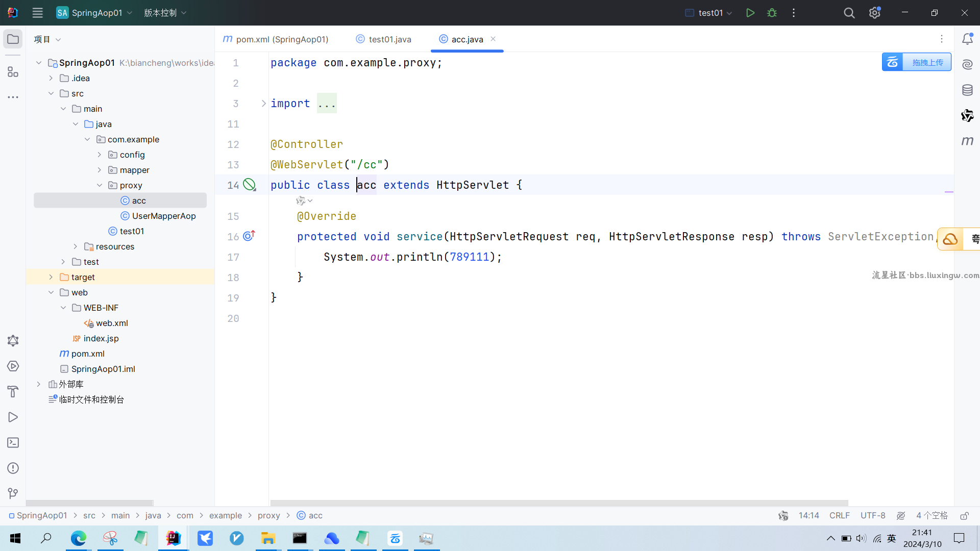Viewport: 980px width, 551px height.
Task: Click CRLF line separator in status bar
Action: [x=840, y=516]
